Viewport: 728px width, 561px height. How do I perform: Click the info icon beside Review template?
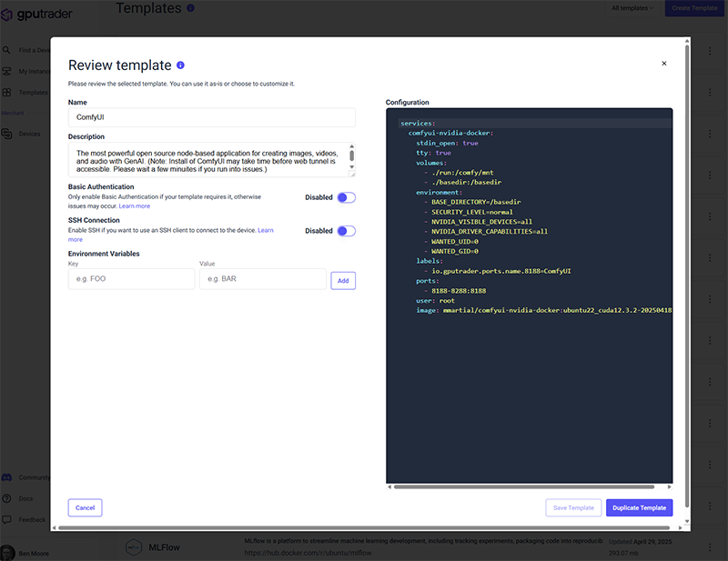[180, 65]
